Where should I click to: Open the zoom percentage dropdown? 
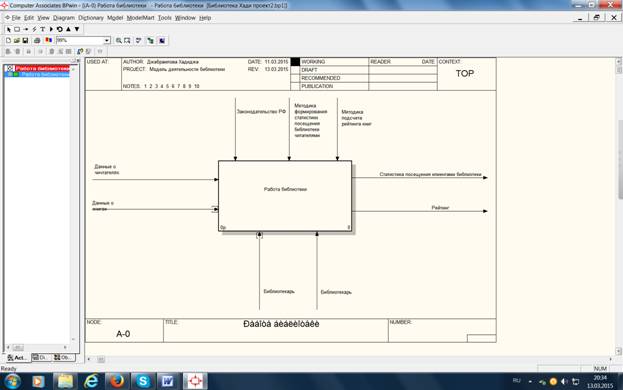pos(107,41)
